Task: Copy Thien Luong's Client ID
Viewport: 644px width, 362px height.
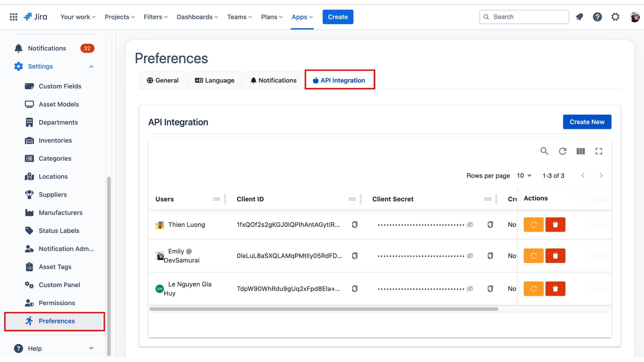Action: click(354, 225)
